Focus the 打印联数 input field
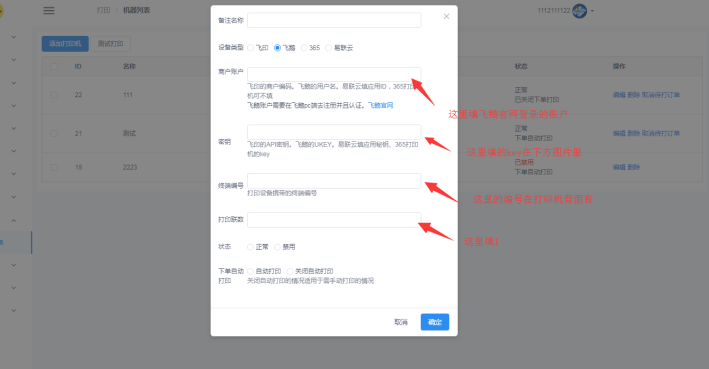The image size is (709, 369). 334,220
